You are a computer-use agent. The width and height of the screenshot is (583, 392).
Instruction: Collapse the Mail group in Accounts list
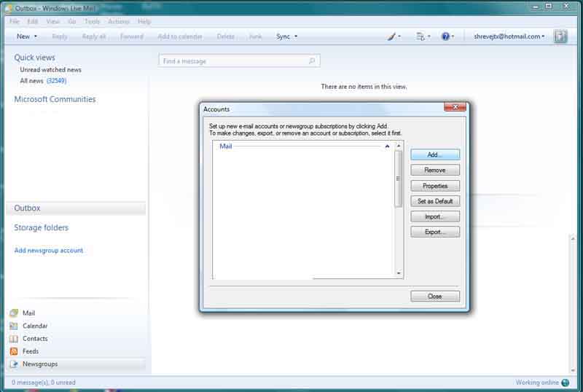[x=387, y=146]
